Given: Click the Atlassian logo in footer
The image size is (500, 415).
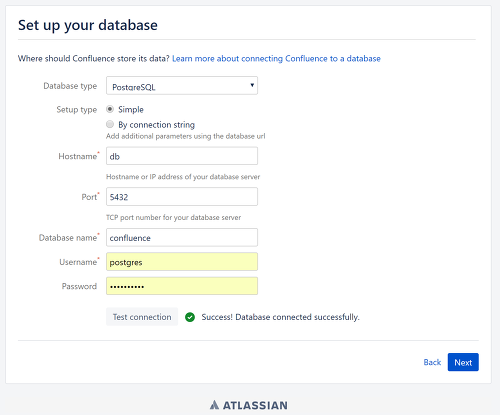Looking at the screenshot, I should pyautogui.click(x=249, y=405).
